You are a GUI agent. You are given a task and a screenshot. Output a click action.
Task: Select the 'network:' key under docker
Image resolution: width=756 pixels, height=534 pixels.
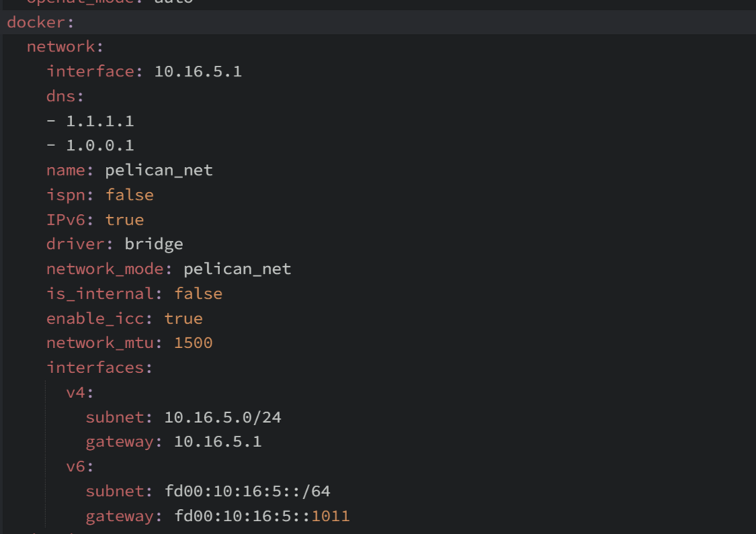point(65,47)
